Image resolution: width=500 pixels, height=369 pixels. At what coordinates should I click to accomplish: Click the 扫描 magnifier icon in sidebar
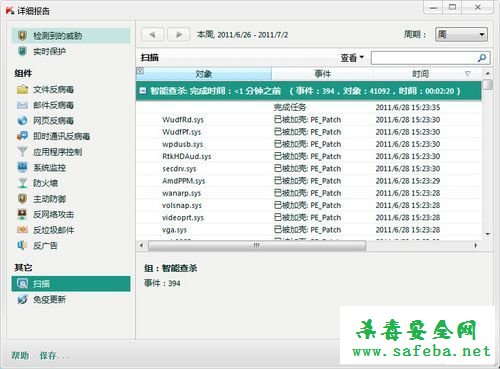tap(22, 284)
